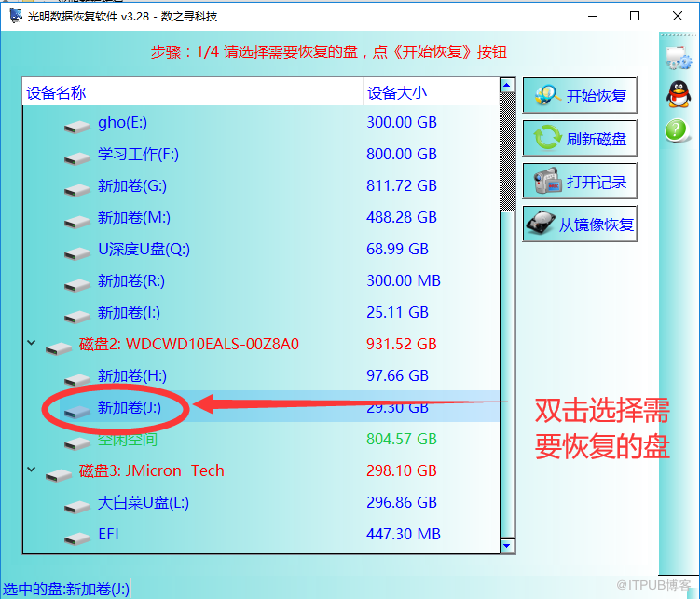Open the settings gear icon in sidebar

(x=679, y=58)
